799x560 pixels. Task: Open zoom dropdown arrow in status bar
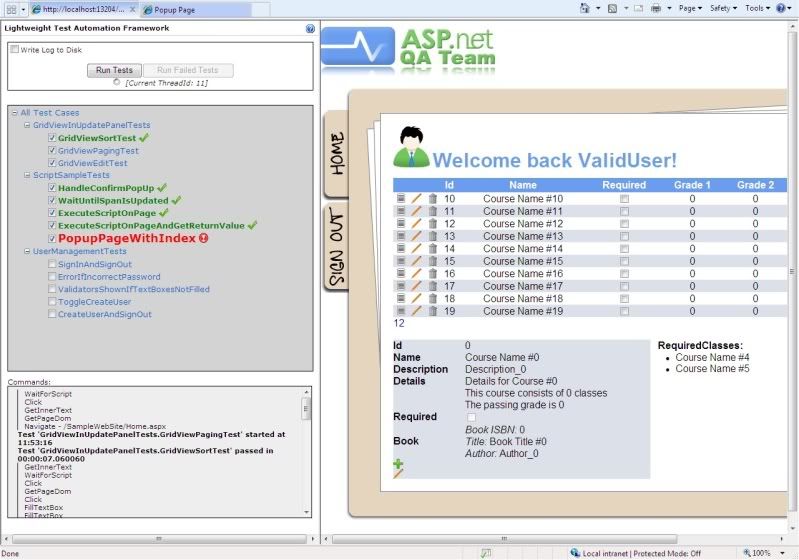[782, 553]
